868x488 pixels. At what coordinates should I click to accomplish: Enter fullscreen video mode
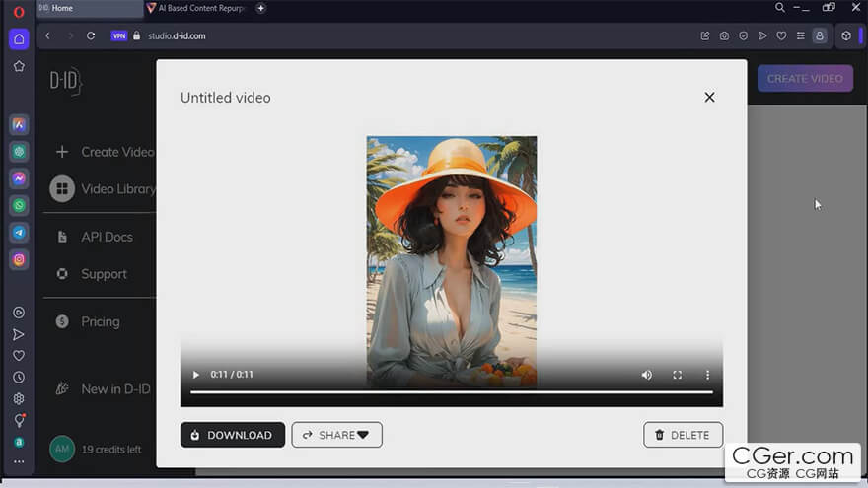[x=677, y=375]
